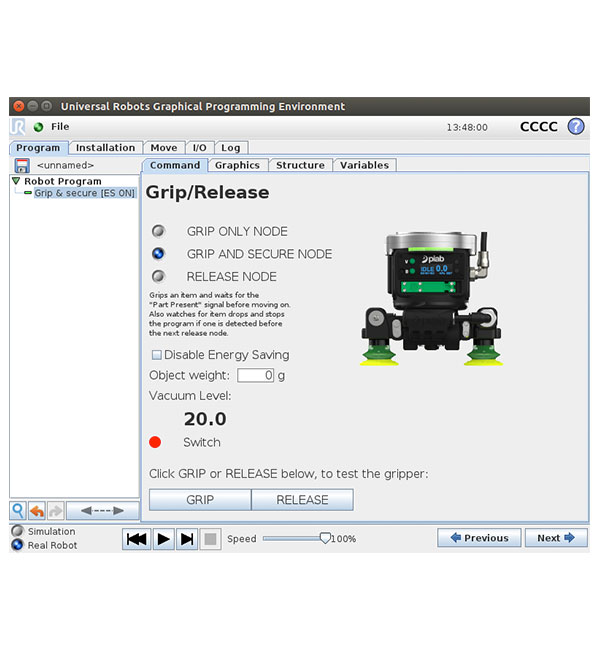
Task: Select GRIP AND SECURE NODE option
Action: click(158, 254)
